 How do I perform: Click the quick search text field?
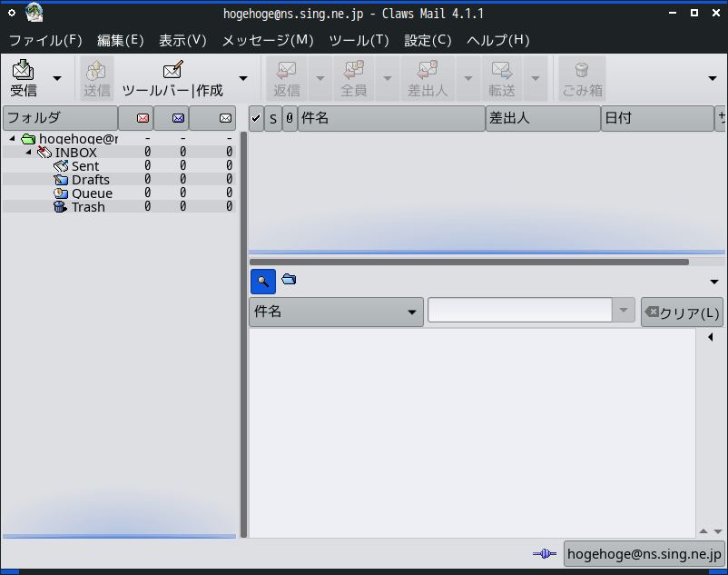pos(519,310)
